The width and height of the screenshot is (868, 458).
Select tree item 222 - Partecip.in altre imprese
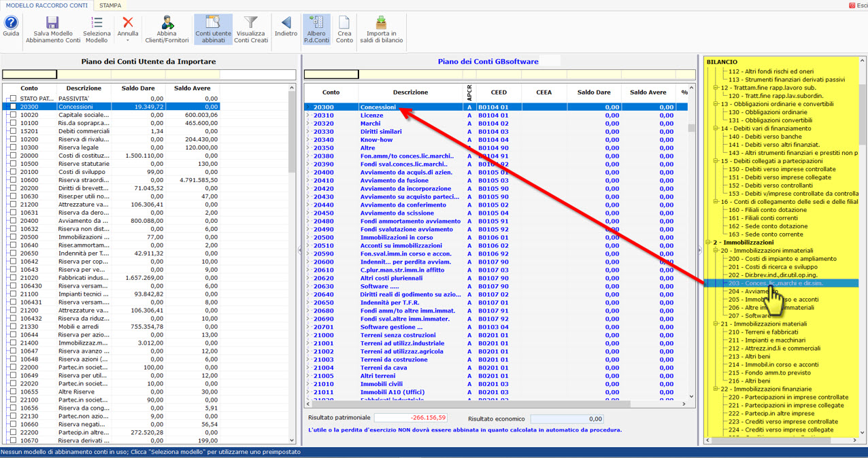(771, 413)
